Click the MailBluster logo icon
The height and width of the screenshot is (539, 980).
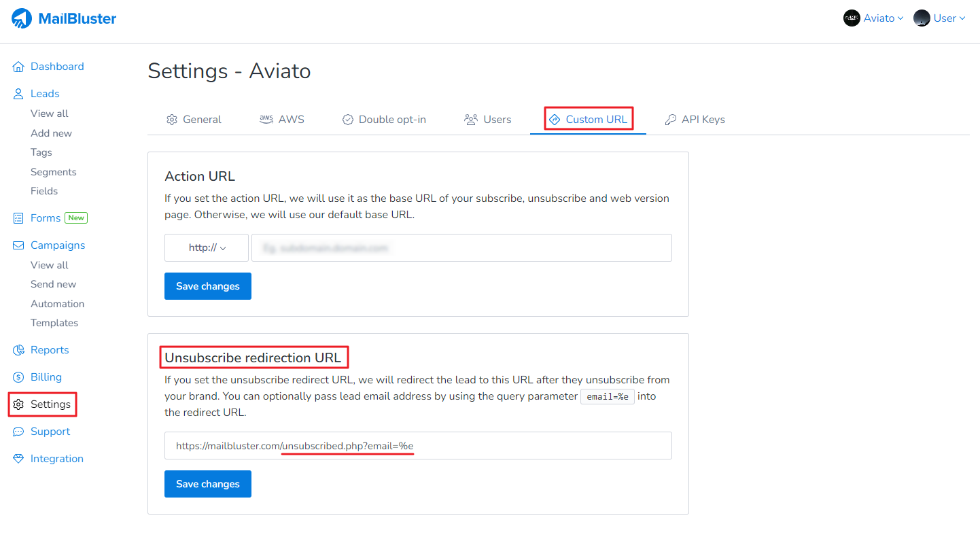tap(22, 18)
